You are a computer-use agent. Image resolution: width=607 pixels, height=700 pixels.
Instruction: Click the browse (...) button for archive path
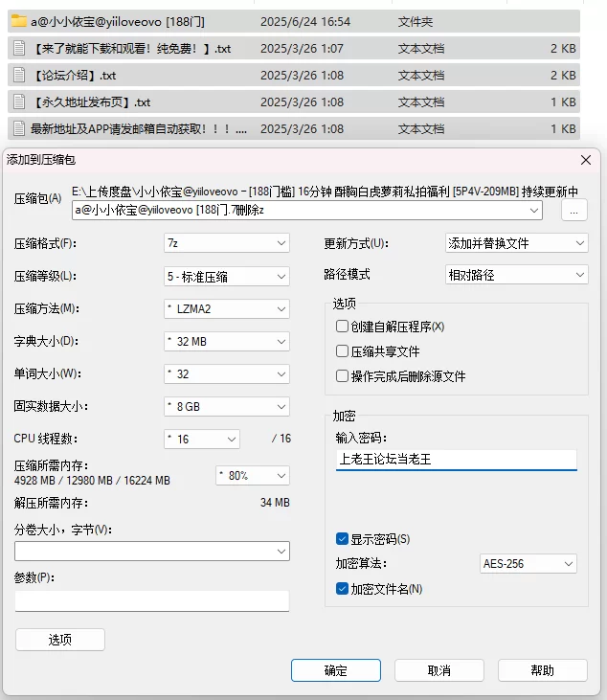(574, 211)
